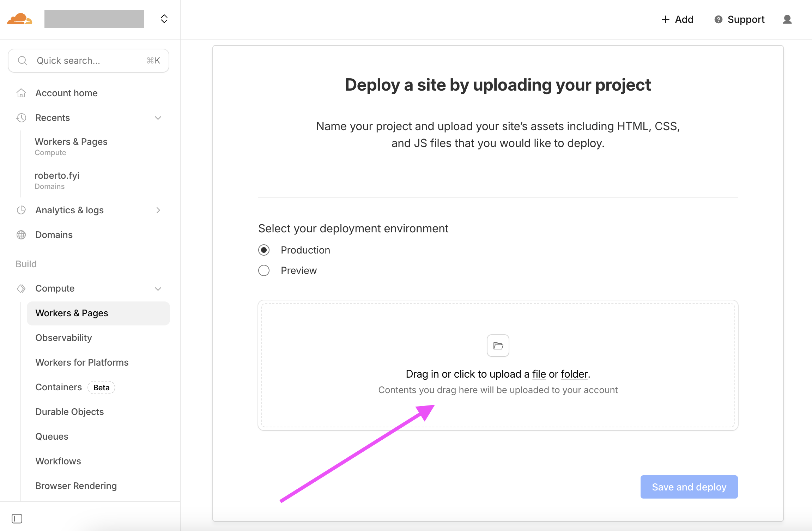Select the Preview environment
Viewport: 812px width, 531px height.
click(x=264, y=270)
